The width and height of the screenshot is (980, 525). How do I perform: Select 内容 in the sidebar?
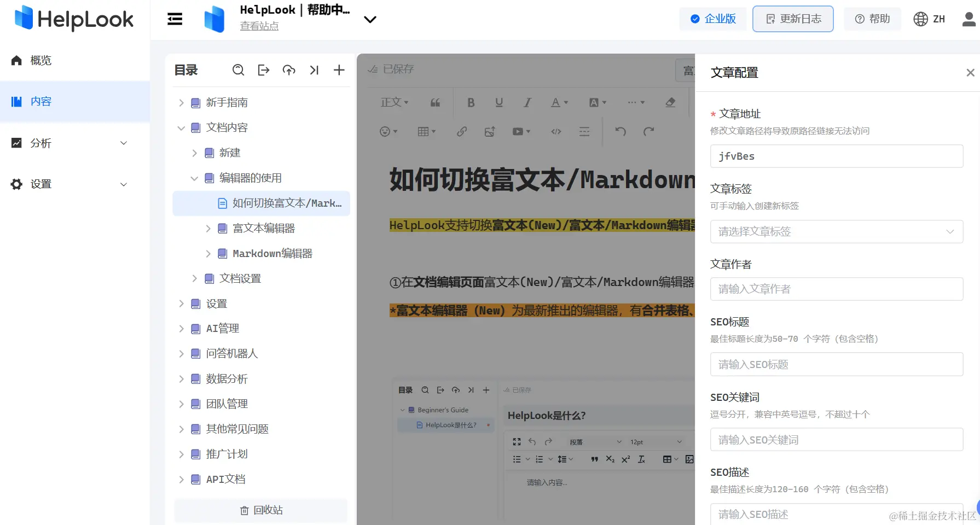75,101
